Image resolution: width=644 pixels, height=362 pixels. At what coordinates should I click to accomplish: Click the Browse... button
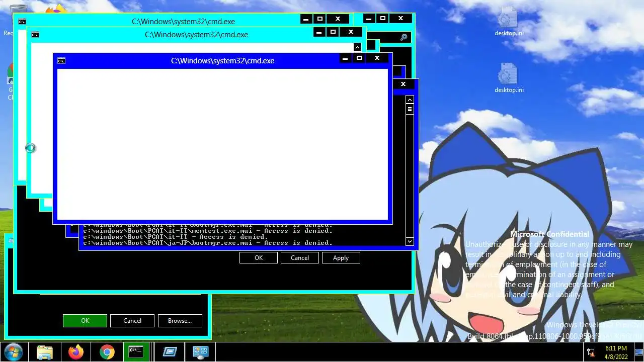point(180,321)
